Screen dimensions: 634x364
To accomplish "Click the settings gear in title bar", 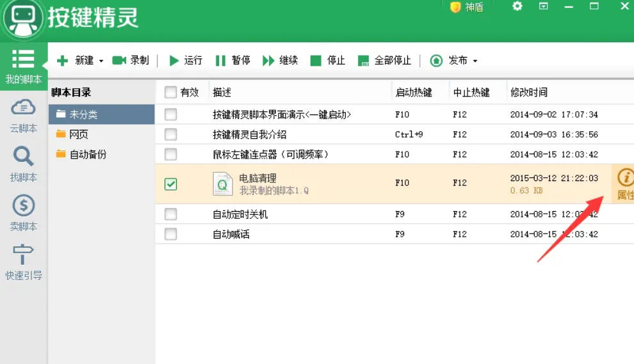I will [x=517, y=6].
